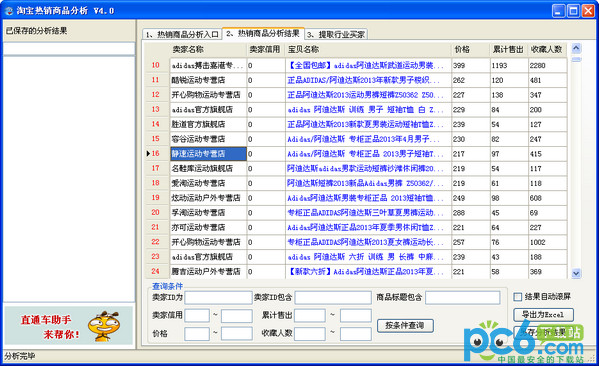Click 收藏人数 maximum value field
The width and height of the screenshot is (599, 366).
pyautogui.click(x=356, y=334)
